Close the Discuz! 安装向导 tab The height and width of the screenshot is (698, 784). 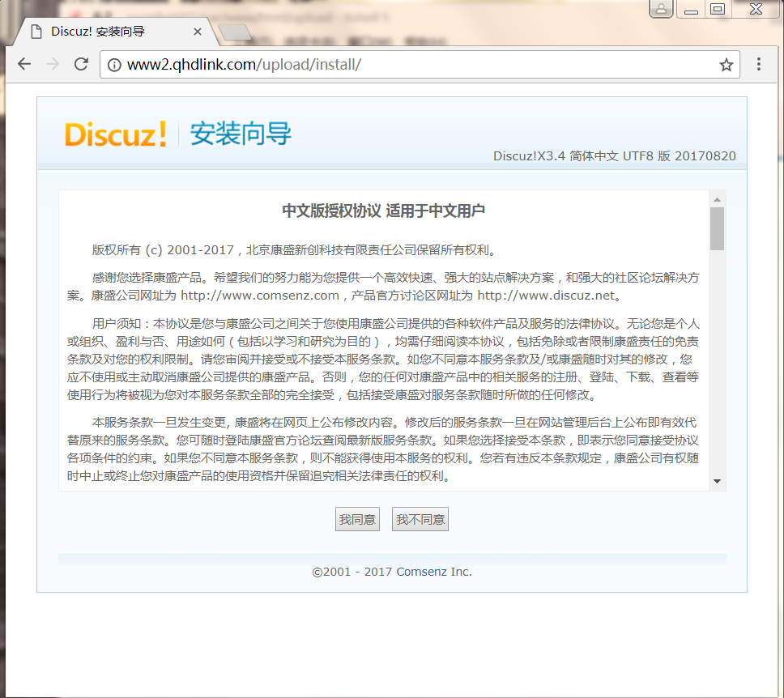[x=198, y=32]
